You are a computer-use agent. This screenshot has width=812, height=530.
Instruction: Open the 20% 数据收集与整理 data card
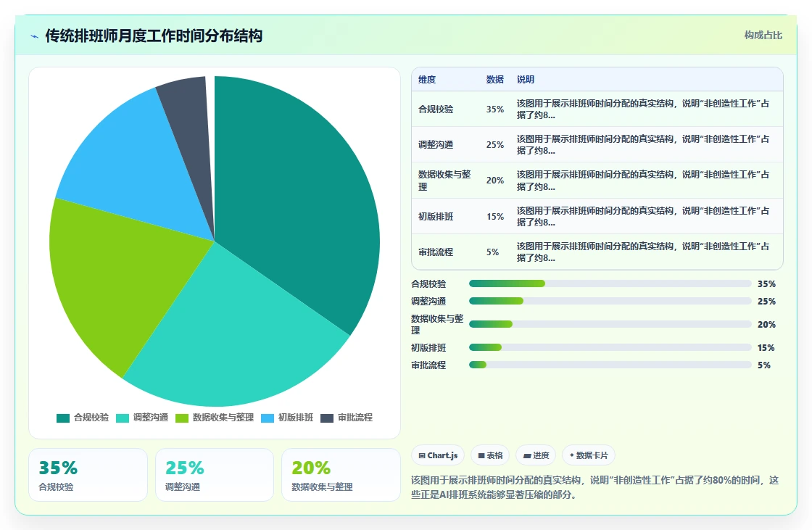click(x=341, y=475)
